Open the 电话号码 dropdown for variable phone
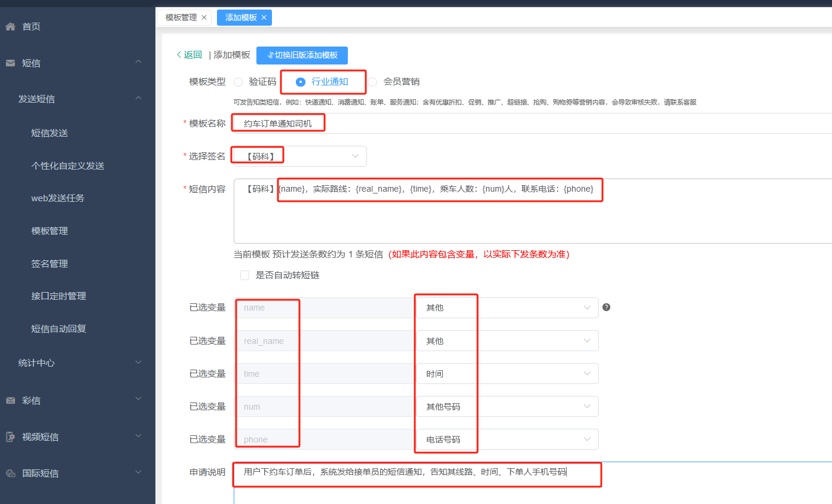Viewport: 832px width, 504px height. (x=507, y=440)
